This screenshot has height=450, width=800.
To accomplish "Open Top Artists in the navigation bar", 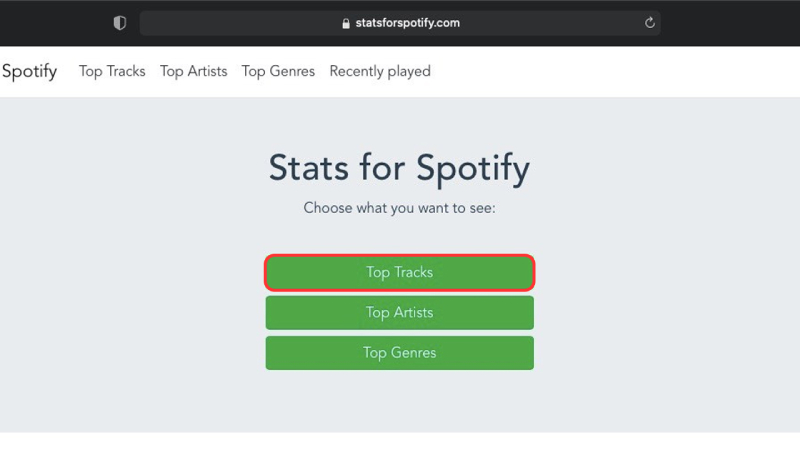I will (x=193, y=71).
